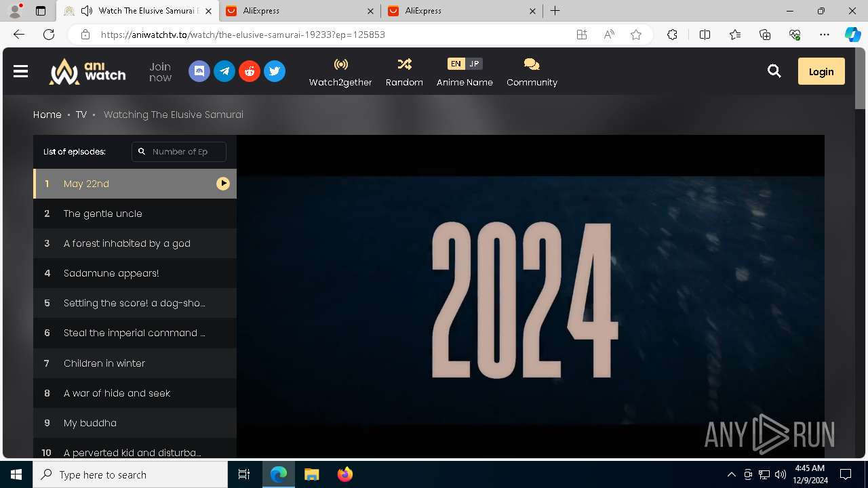
Task: Show hidden system tray icons
Action: [732, 474]
